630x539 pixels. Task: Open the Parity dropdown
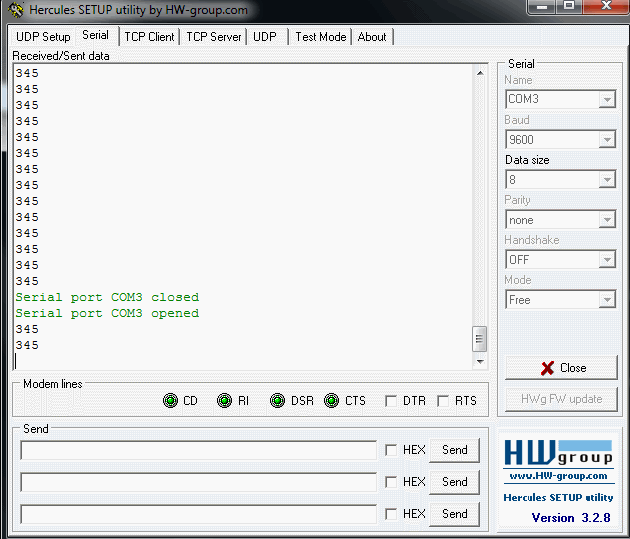607,220
